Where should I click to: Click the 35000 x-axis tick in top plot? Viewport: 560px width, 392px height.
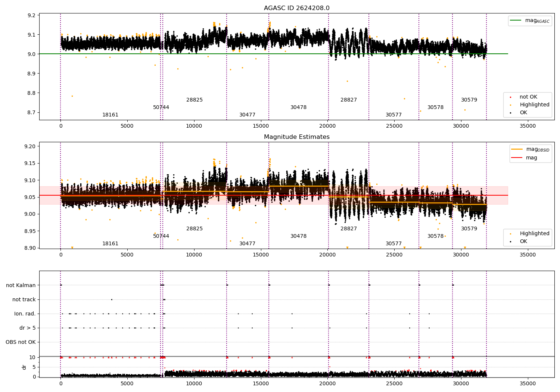(528, 126)
